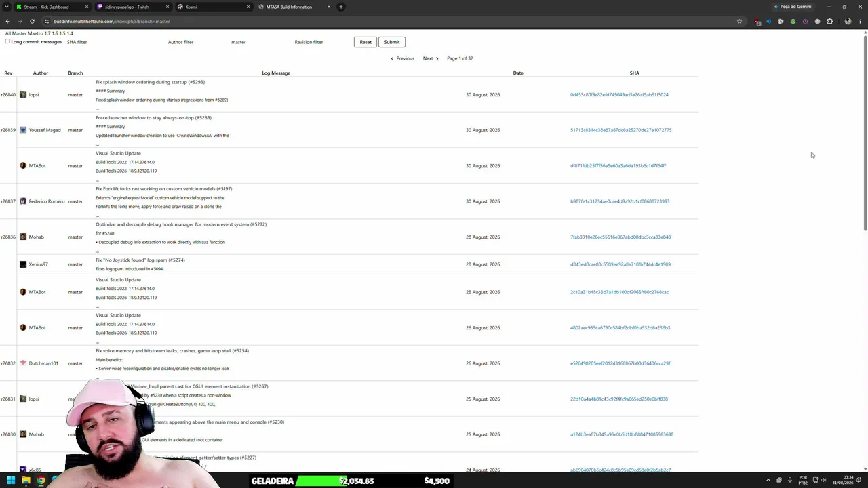
Task: Click the branch field containing master
Action: [x=260, y=42]
